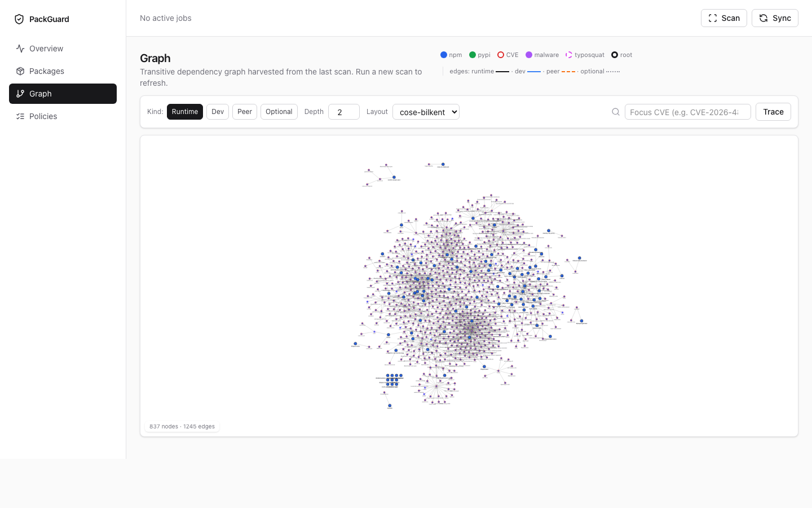Click the Graph branch icon in sidebar
Image resolution: width=812 pixels, height=508 pixels.
click(x=20, y=94)
